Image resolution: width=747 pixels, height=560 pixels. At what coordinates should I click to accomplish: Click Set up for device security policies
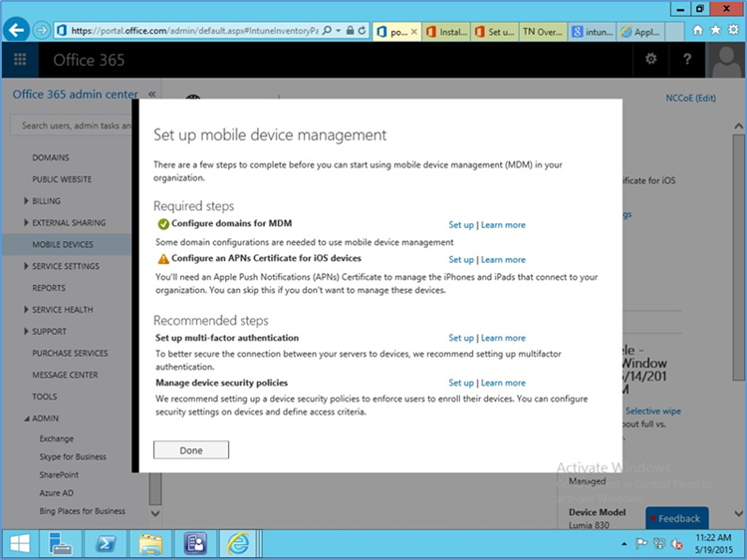click(x=461, y=383)
